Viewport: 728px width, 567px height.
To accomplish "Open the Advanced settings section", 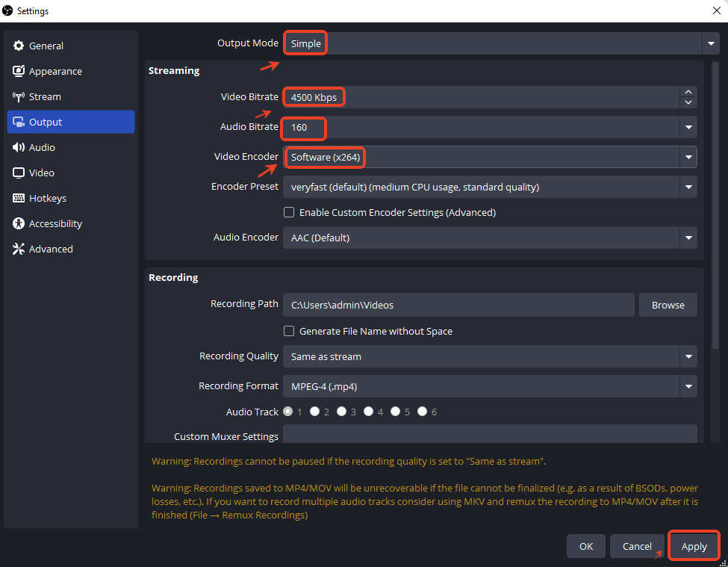I will coord(49,249).
